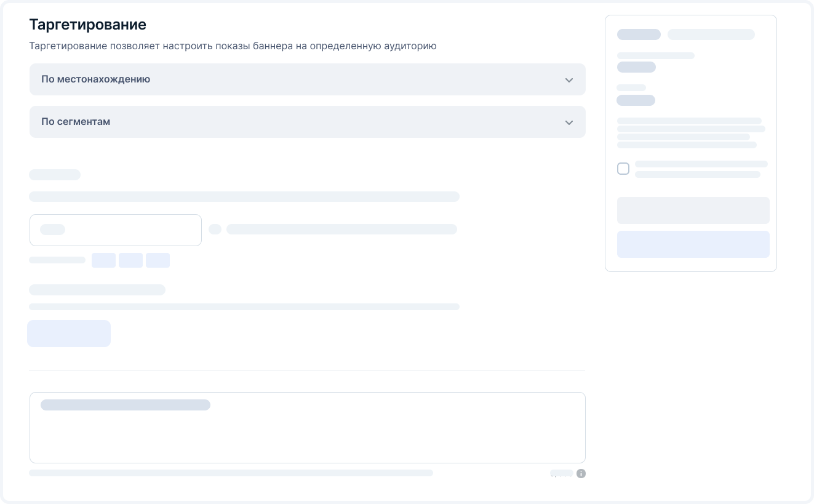The width and height of the screenshot is (814, 504).
Task: Click inside the large outlined text area
Action: tap(307, 428)
